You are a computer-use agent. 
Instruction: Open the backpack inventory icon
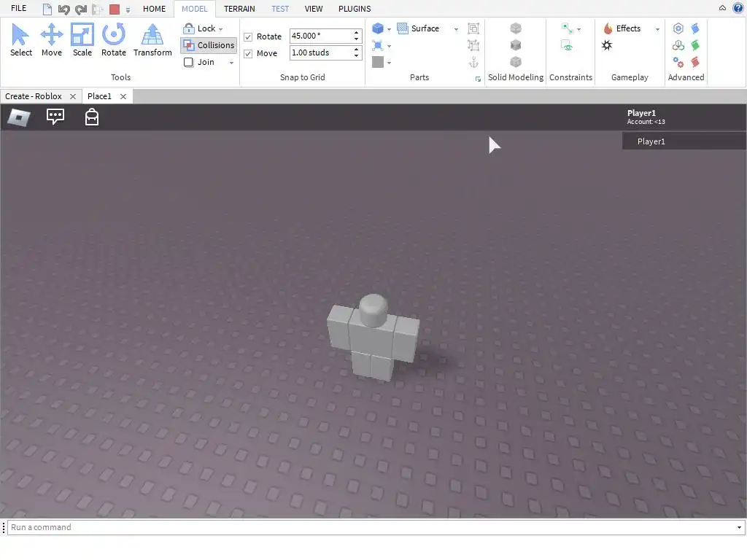click(91, 117)
